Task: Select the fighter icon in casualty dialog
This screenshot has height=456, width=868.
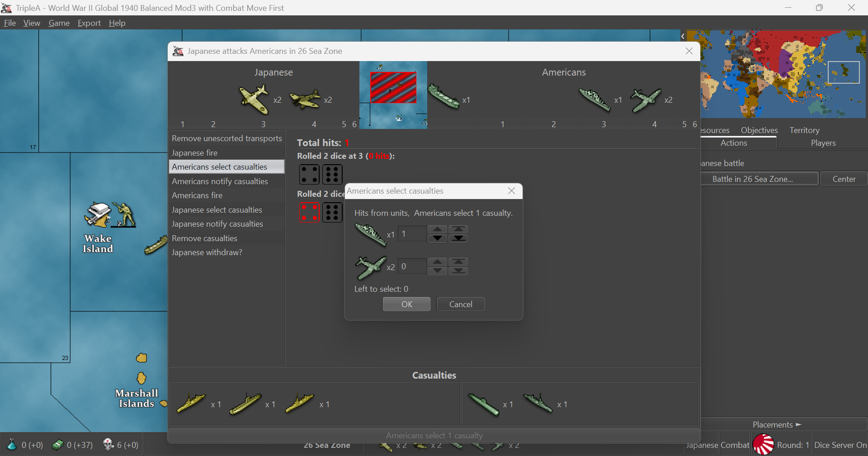Action: coord(371,267)
